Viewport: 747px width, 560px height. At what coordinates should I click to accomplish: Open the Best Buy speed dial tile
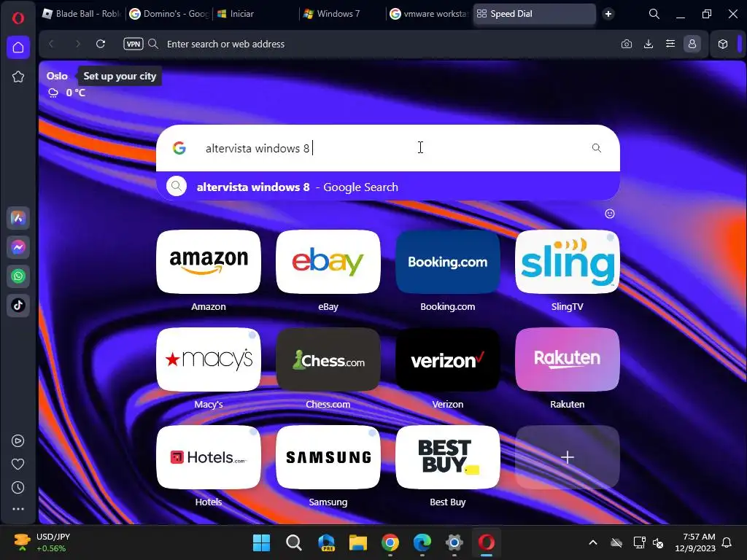click(448, 457)
